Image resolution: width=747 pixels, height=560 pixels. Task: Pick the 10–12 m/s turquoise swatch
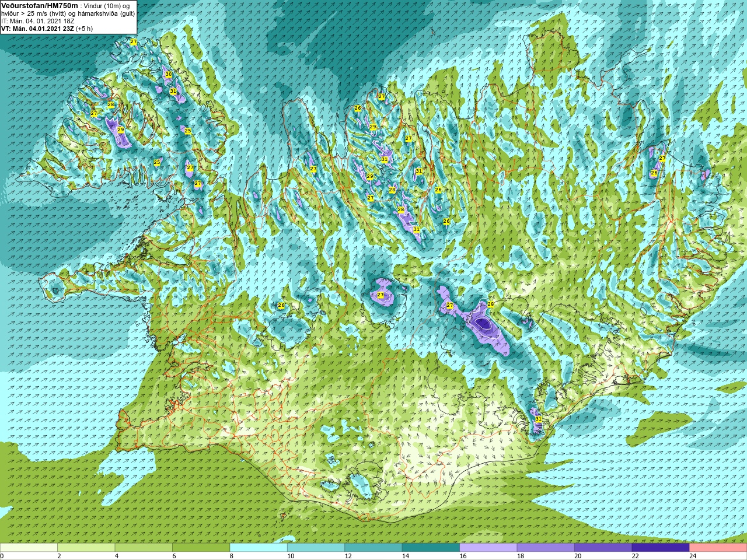click(x=316, y=548)
